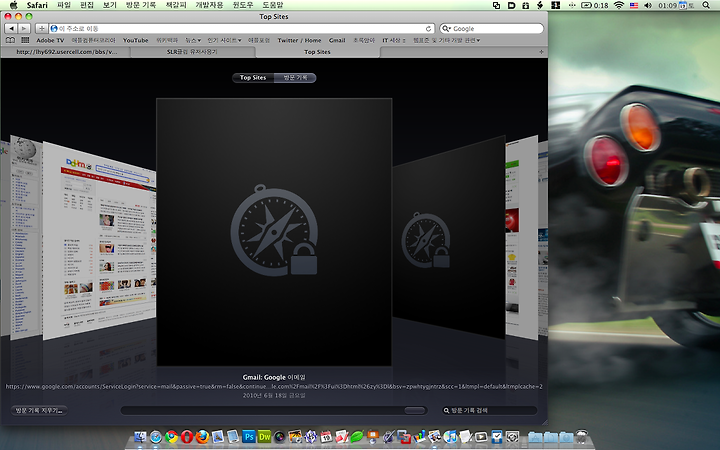The width and height of the screenshot is (720, 450).
Task: Open iCal calendar icon in the dock
Action: tap(326, 436)
